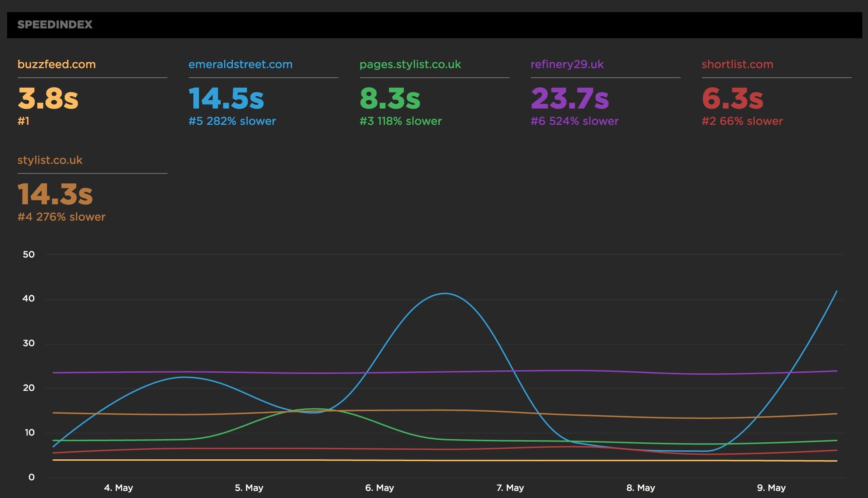Open the buzzfeed.com site link
Viewport: 868px width, 498px height.
point(56,64)
